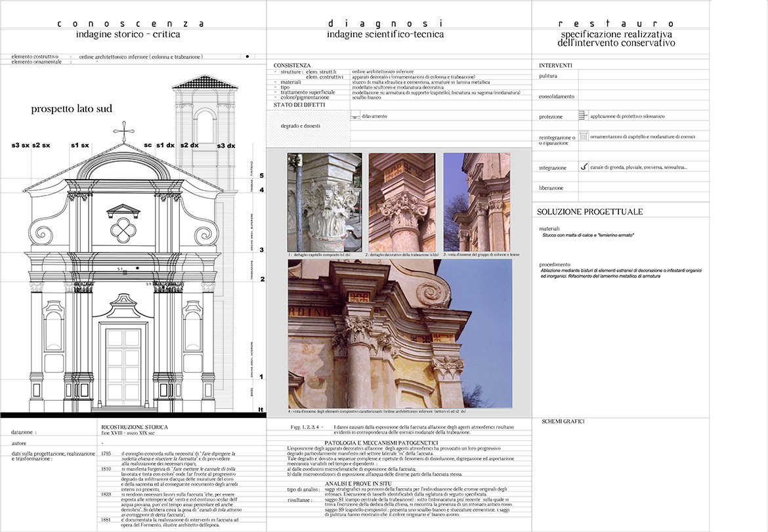Image resolution: width=768 pixels, height=532 pixels.
Task: Click the 's3 sx' column label
Action: [20, 145]
